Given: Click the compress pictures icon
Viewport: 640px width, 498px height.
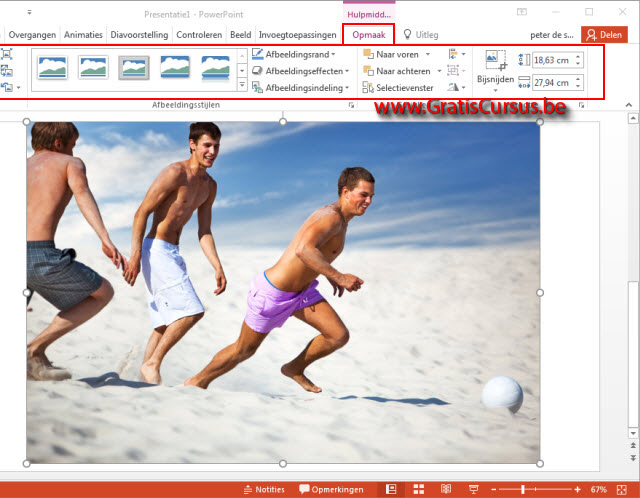Looking at the screenshot, I should pyautogui.click(x=7, y=54).
